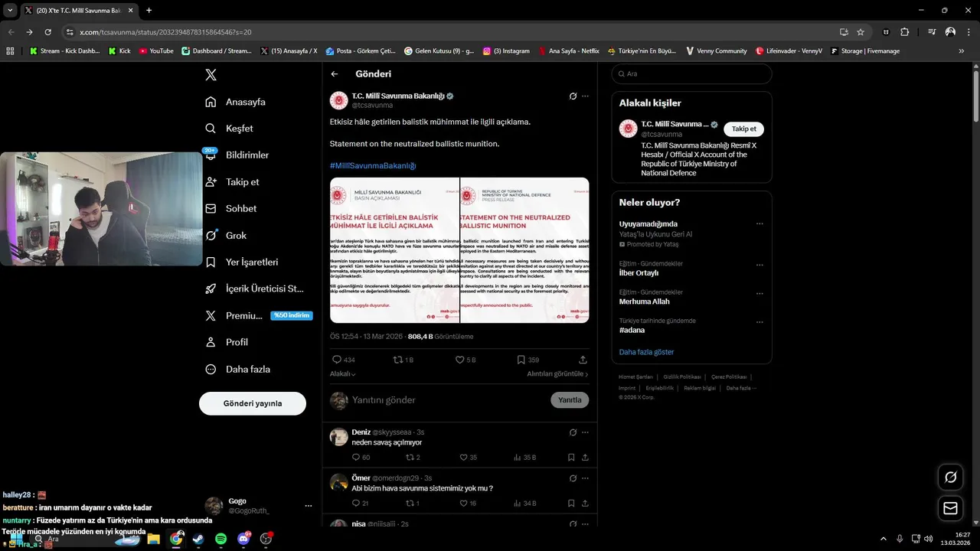The width and height of the screenshot is (980, 551).
Task: Click the Gönderi yayınla button
Action: (x=253, y=403)
